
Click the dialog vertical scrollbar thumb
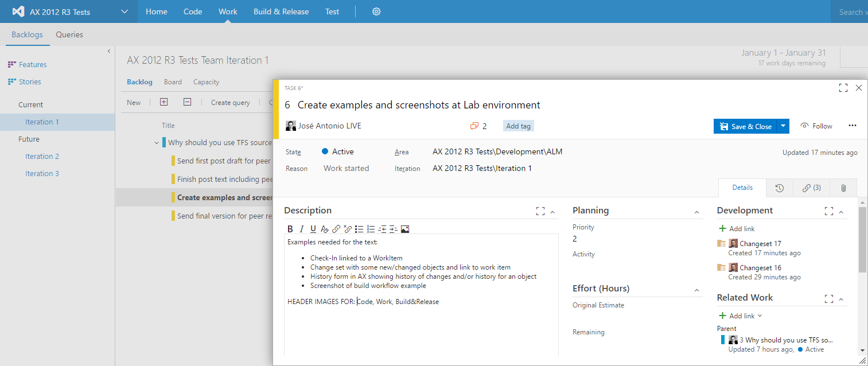862,240
